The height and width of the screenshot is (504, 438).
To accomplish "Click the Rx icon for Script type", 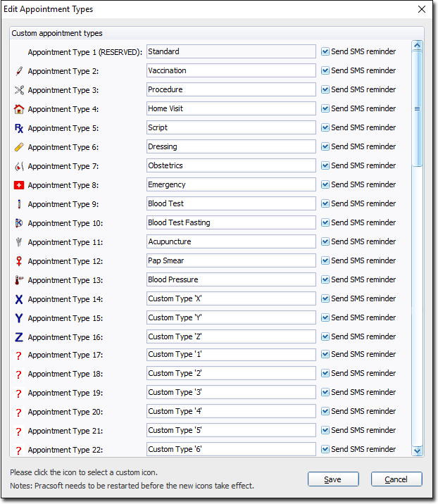I will coord(19,128).
